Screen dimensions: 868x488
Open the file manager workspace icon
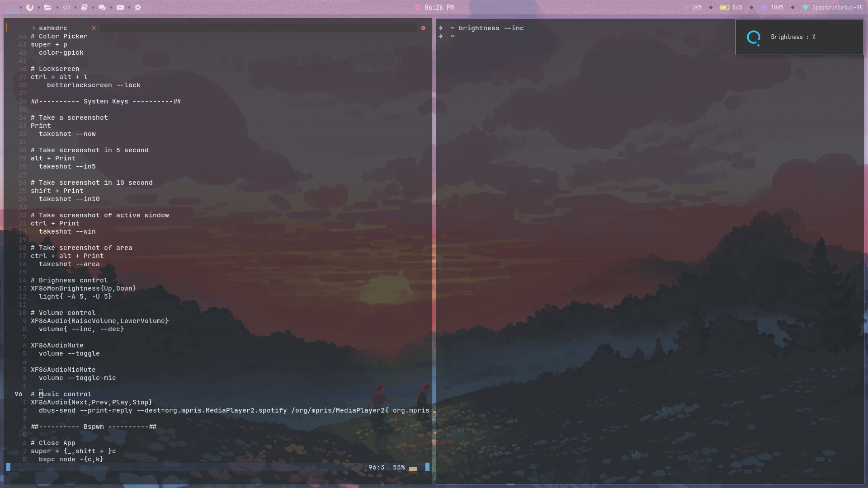[x=47, y=8]
